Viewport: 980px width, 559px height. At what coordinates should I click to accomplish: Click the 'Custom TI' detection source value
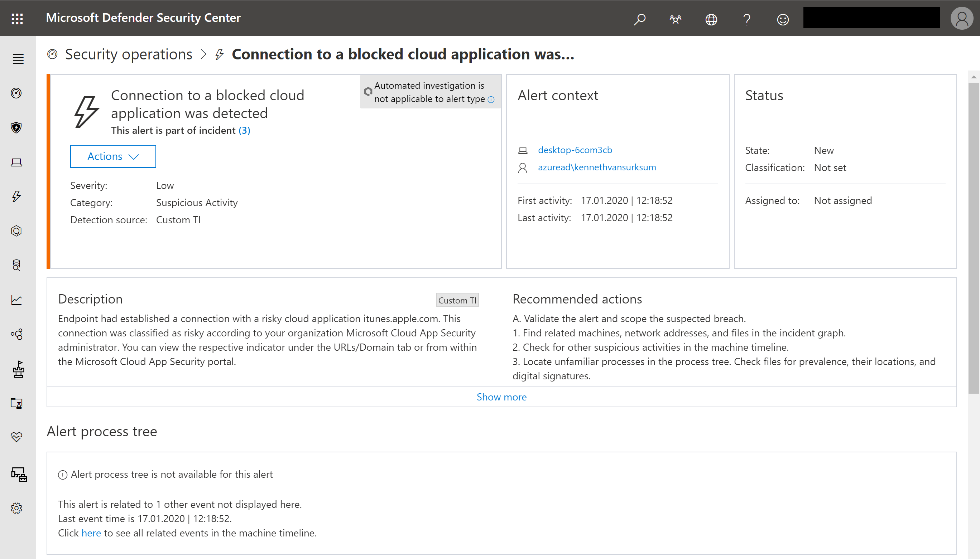[x=178, y=220]
